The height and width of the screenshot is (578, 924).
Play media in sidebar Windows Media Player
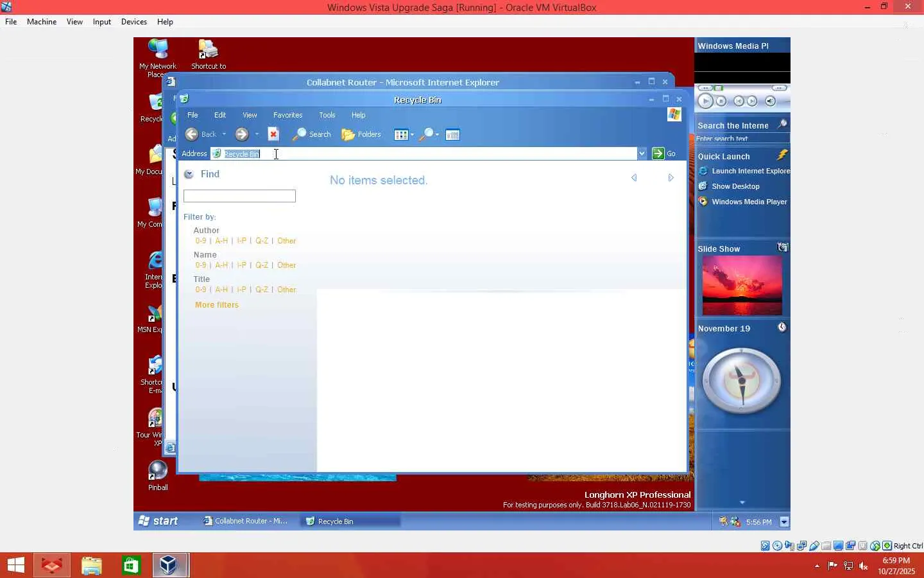705,101
